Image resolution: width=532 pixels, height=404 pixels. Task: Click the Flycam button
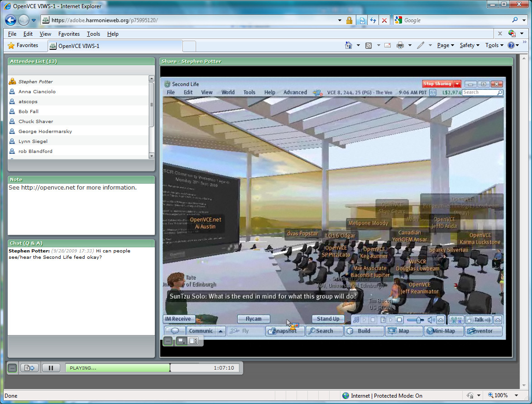pyautogui.click(x=254, y=319)
